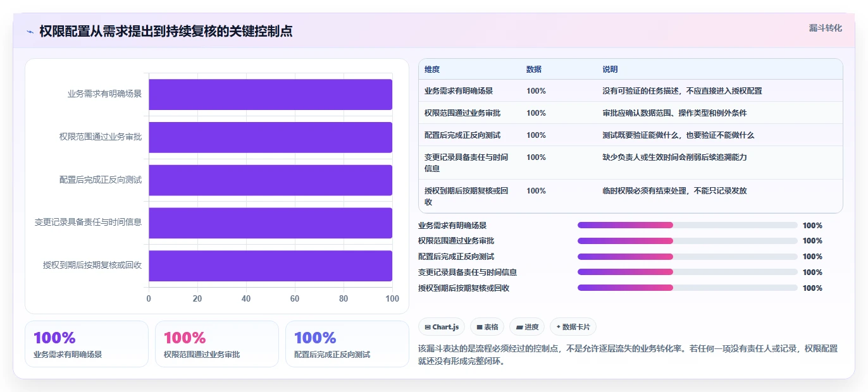The width and height of the screenshot is (868, 392).
Task: Click the 权限范围通过业务审批 bar in the chart
Action: (x=271, y=137)
